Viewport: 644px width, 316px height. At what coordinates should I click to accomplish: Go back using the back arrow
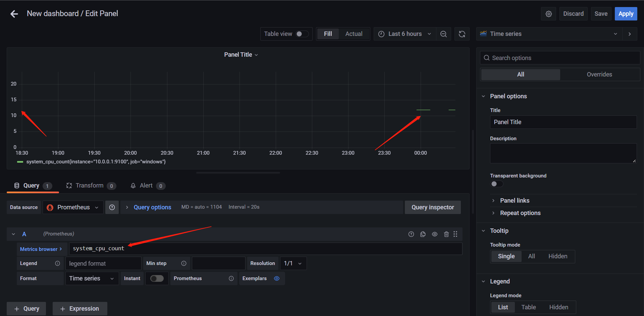pos(14,14)
